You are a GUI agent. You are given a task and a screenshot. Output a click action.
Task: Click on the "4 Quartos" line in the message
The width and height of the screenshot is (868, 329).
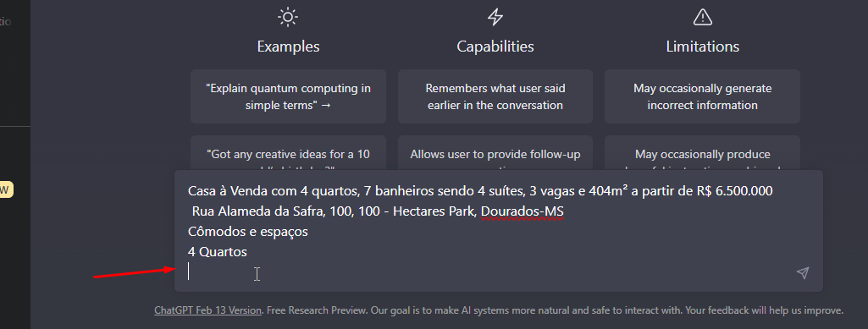pyautogui.click(x=218, y=252)
